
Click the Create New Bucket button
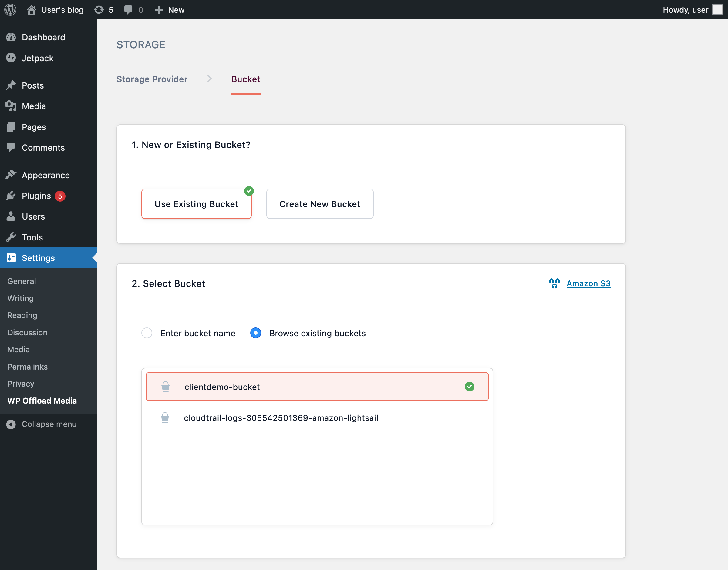319,204
